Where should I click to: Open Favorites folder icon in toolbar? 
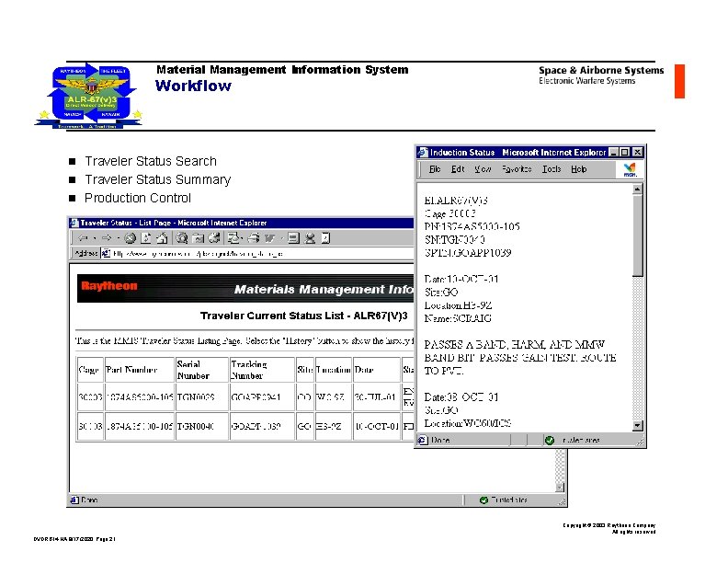tap(198, 238)
